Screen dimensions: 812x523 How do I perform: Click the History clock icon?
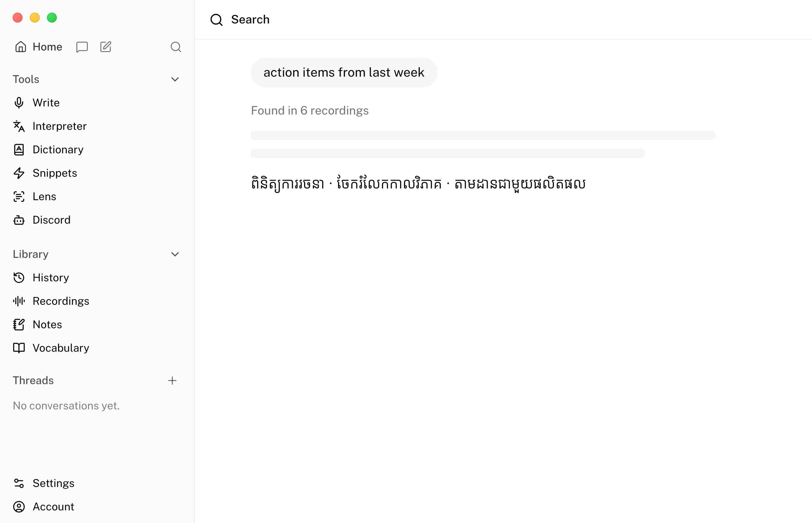19,277
